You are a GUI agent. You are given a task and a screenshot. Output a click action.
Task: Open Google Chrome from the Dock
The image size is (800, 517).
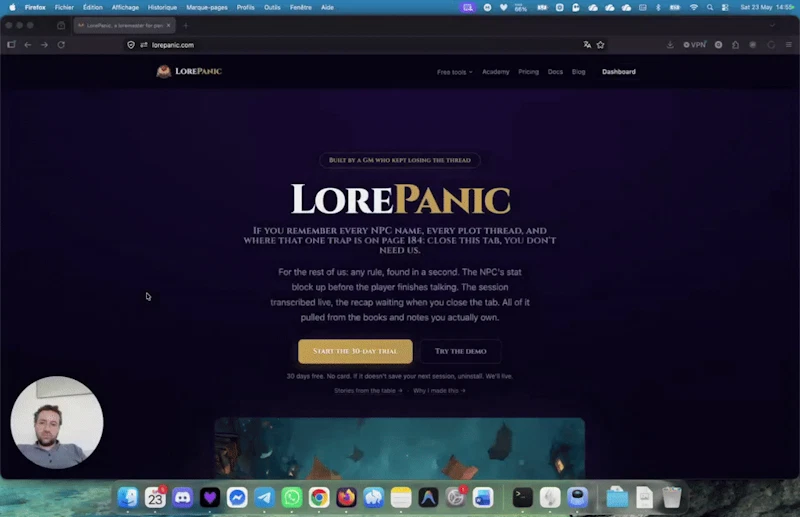point(319,497)
